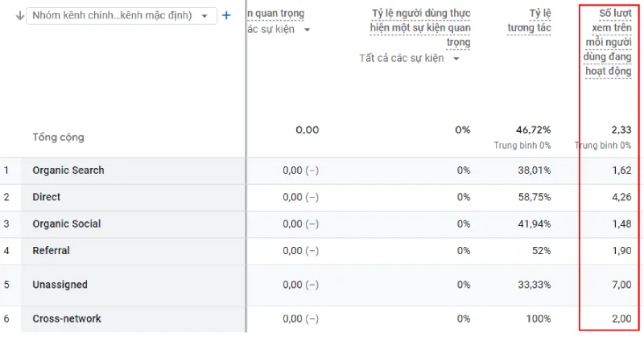Image resolution: width=644 pixels, height=341 pixels.
Task: Select the Unassigned channel row
Action: pyautogui.click(x=60, y=285)
